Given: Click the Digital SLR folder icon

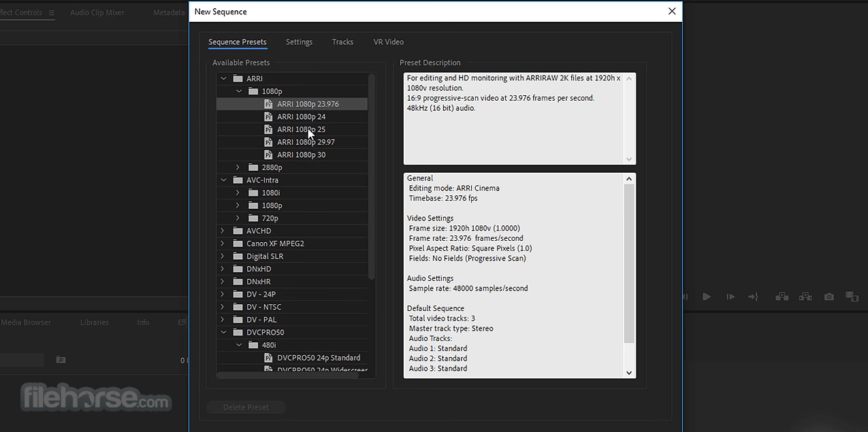Looking at the screenshot, I should (238, 256).
